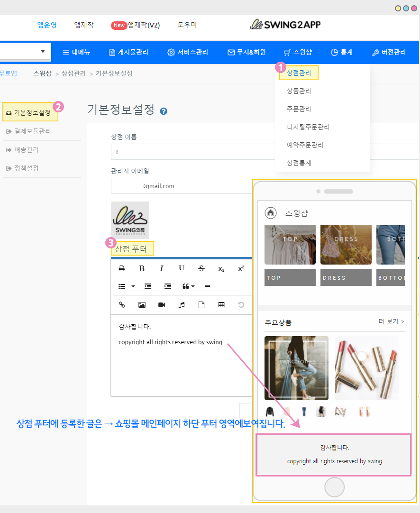Insert a table into the editor

tap(221, 305)
